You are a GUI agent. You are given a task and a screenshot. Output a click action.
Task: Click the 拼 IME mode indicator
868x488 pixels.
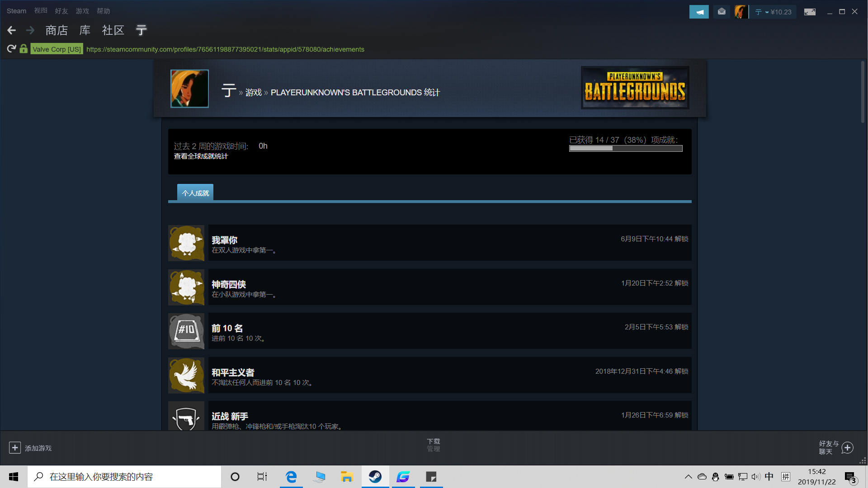786,477
